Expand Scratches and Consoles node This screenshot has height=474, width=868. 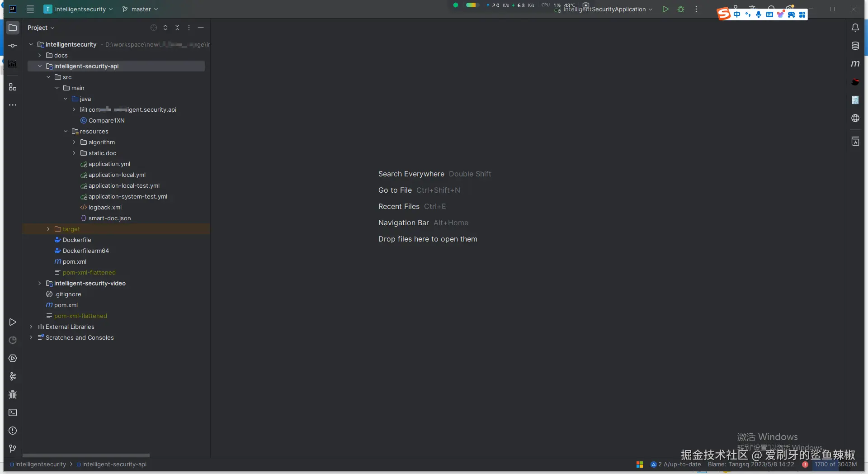pos(31,337)
